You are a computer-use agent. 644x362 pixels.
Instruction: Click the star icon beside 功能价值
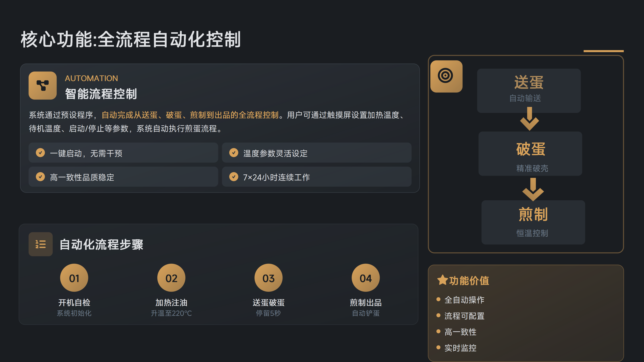tap(442, 280)
